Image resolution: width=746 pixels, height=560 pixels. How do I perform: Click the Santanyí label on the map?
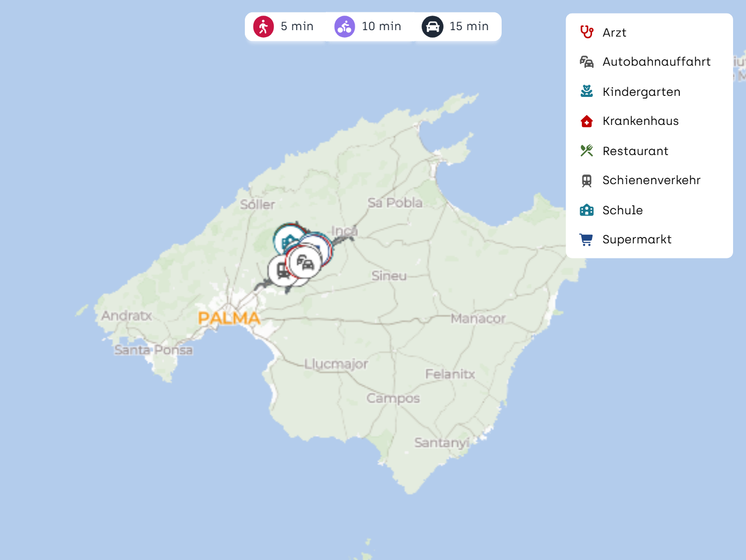coord(441,443)
